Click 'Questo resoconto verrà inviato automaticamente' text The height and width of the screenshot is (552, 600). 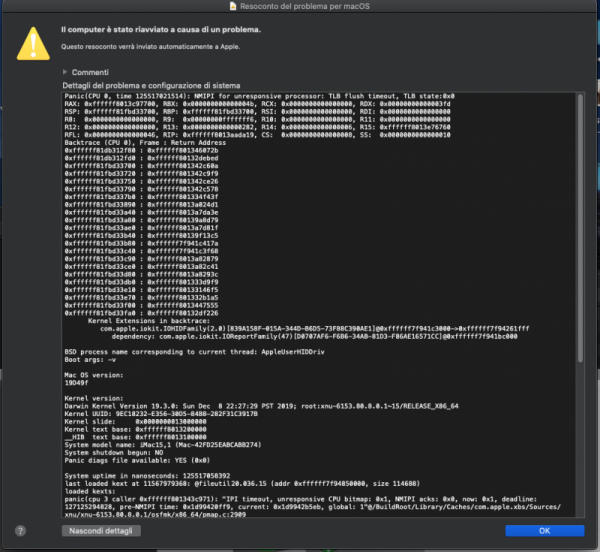coord(151,47)
